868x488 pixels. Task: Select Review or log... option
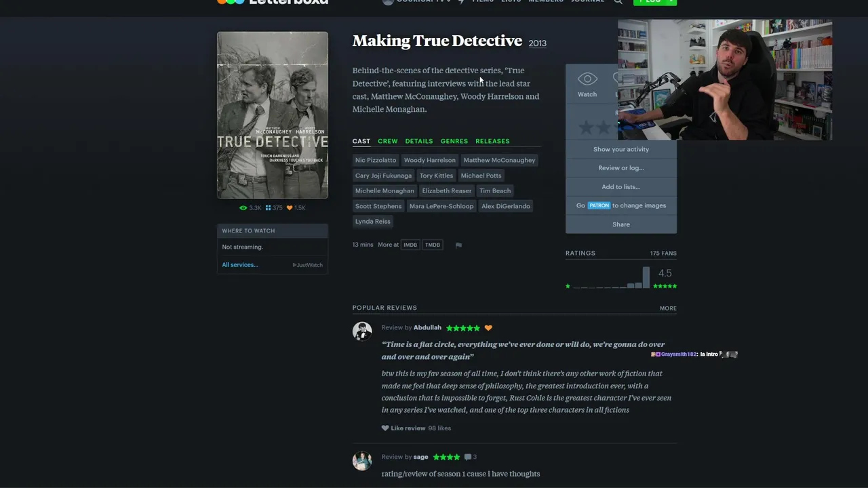tap(621, 168)
